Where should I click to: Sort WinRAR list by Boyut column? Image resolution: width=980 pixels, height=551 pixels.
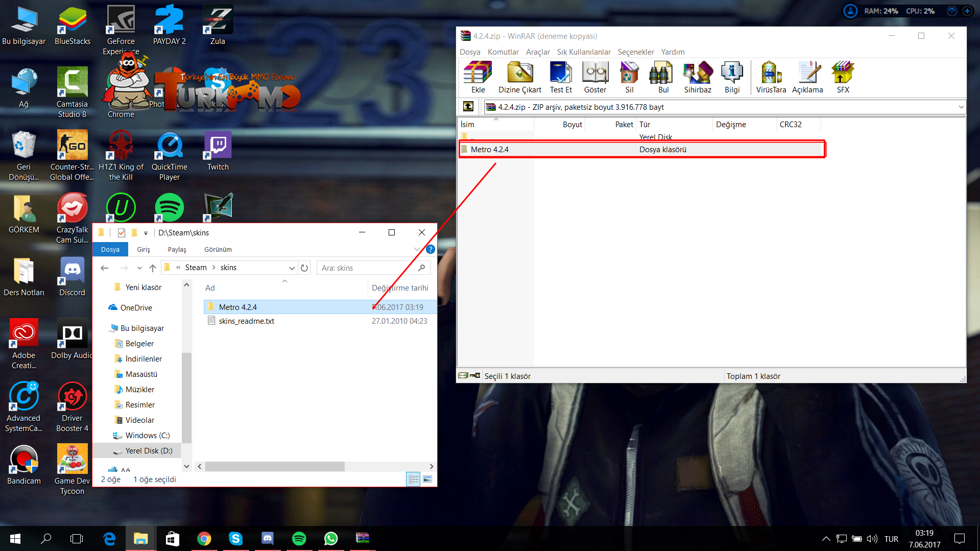(x=559, y=125)
